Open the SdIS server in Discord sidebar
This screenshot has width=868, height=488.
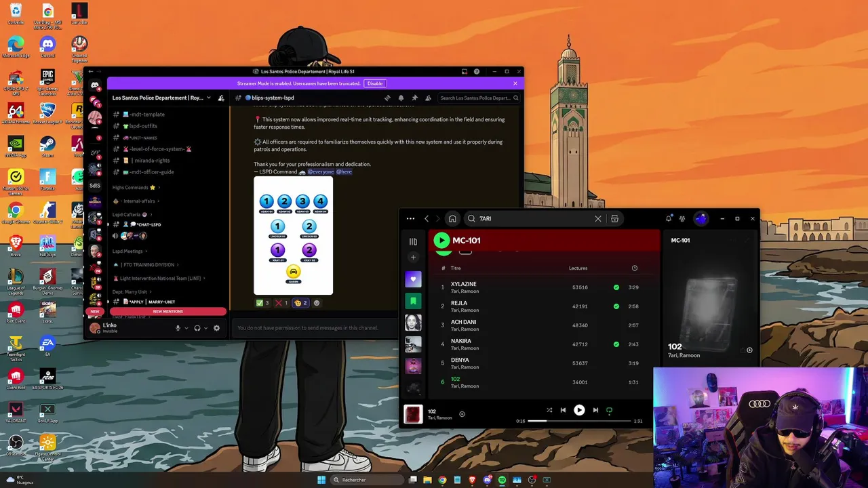[x=95, y=185]
